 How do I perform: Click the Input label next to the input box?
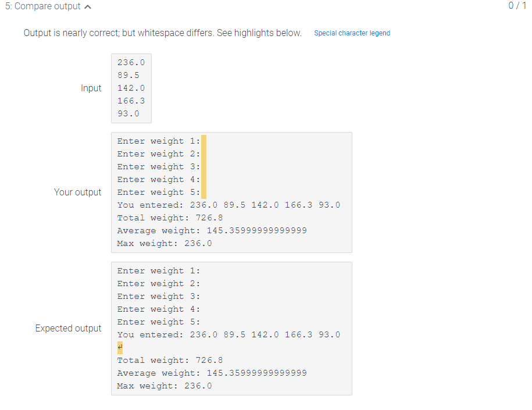91,88
